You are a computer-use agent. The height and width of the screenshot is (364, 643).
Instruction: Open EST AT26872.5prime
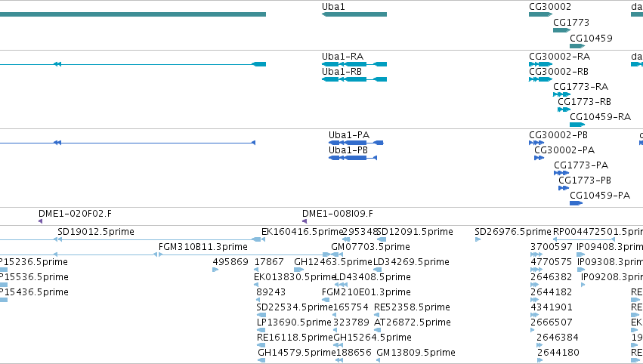(x=413, y=323)
